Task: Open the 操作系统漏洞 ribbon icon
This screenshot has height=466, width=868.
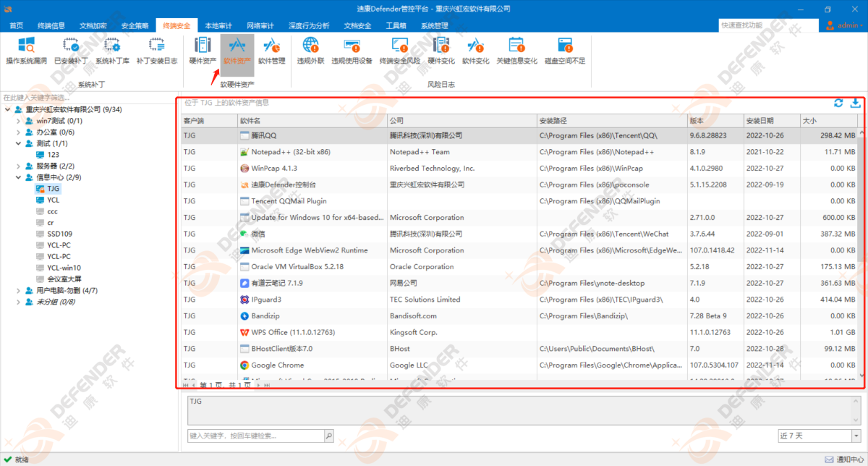Action: point(27,50)
